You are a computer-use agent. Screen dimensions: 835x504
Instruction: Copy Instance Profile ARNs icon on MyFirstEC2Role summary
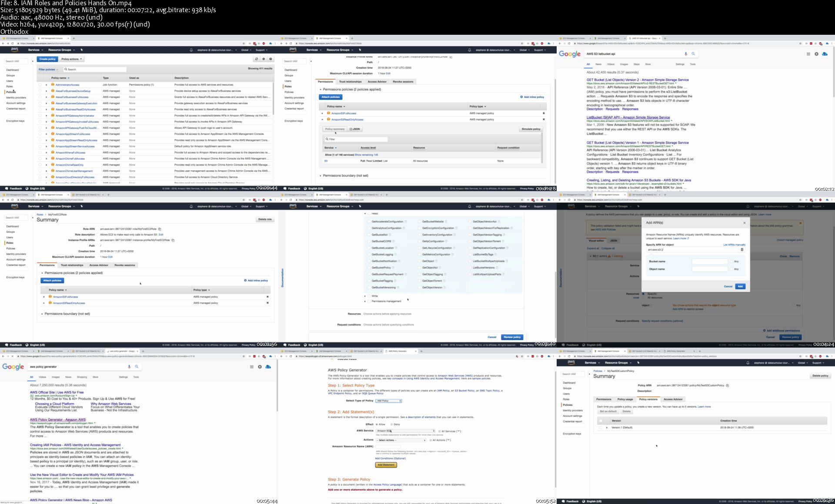[173, 240]
